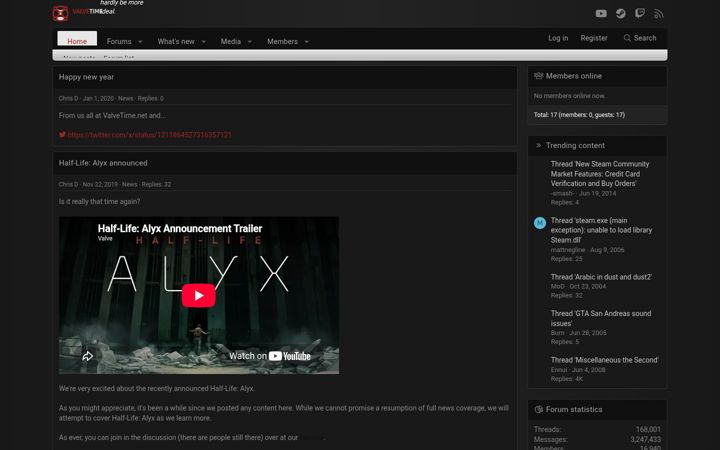Open thread 'Miscellaneous the Second'
Image resolution: width=720 pixels, height=450 pixels.
coord(604,360)
